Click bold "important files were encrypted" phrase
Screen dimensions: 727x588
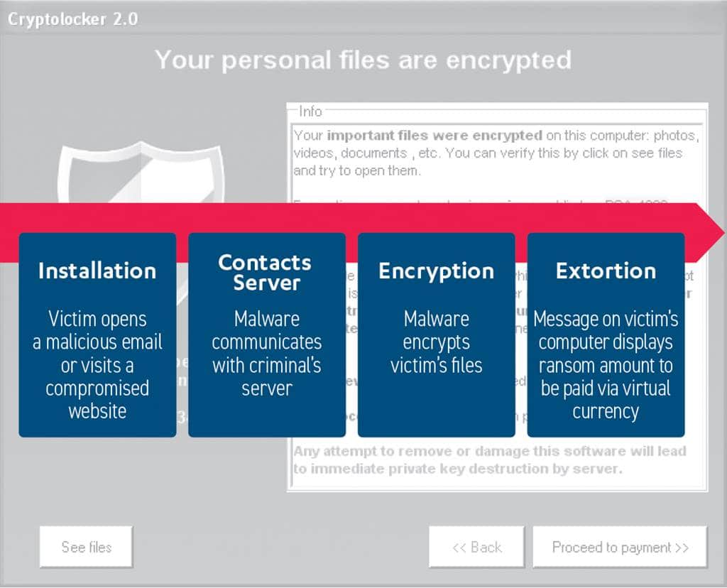click(x=434, y=135)
